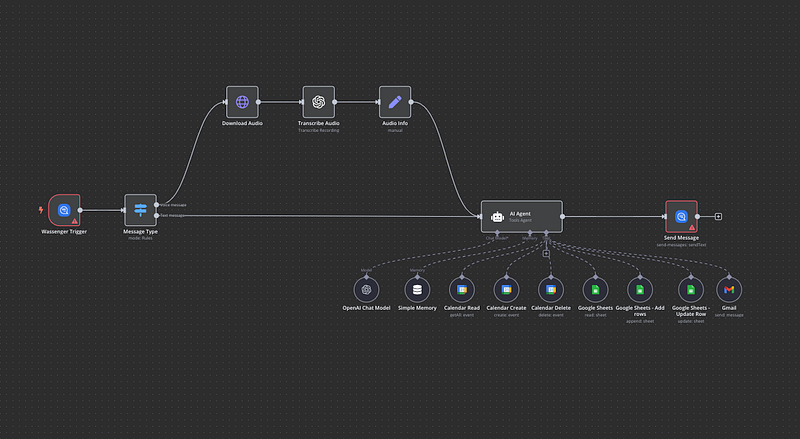Click the Download Audio globe node
Screen dimensions: 800x439
tap(242, 101)
